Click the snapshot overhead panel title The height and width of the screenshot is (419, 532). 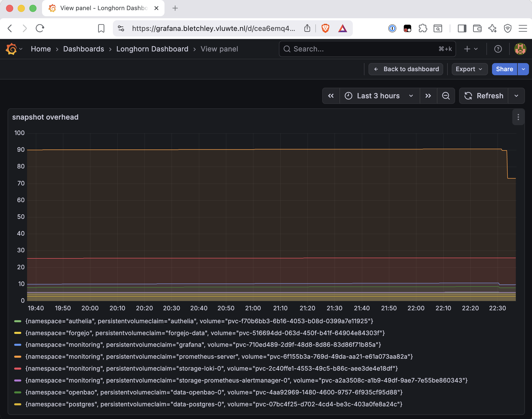point(45,117)
